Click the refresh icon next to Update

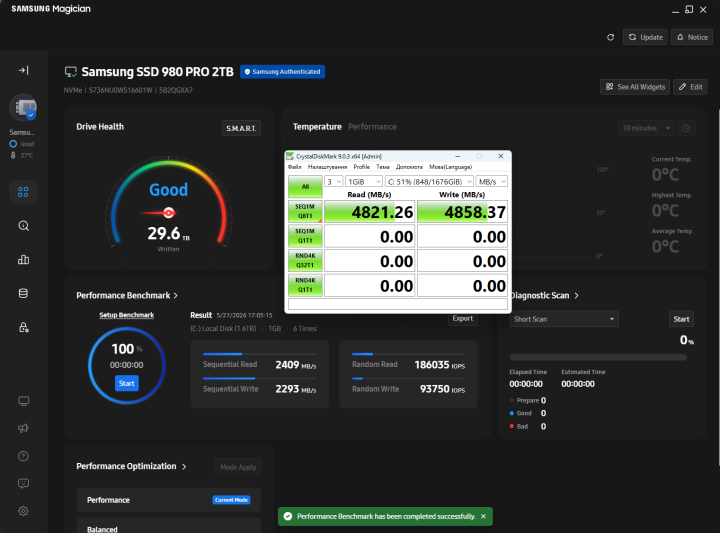pos(610,37)
